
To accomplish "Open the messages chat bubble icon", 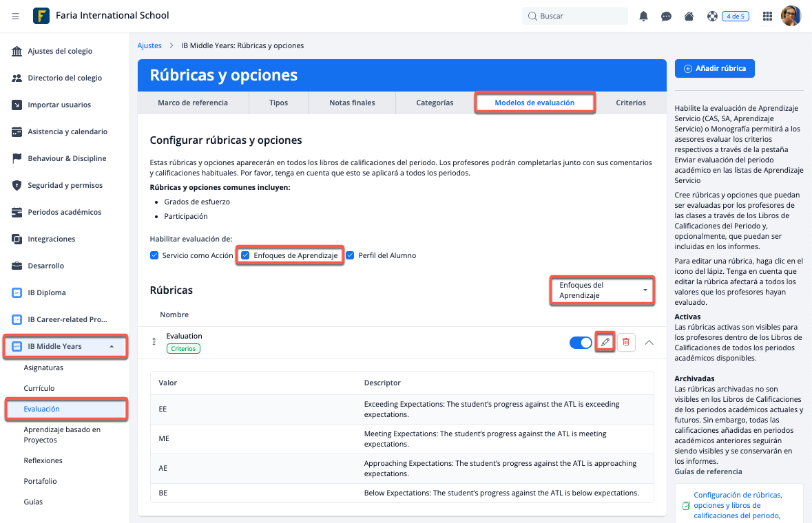I will (666, 16).
